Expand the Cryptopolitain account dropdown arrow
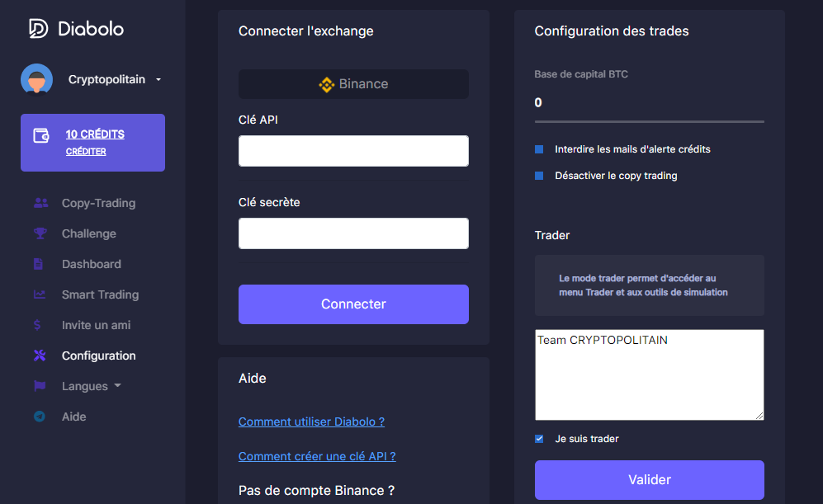The image size is (823, 504). 158,80
